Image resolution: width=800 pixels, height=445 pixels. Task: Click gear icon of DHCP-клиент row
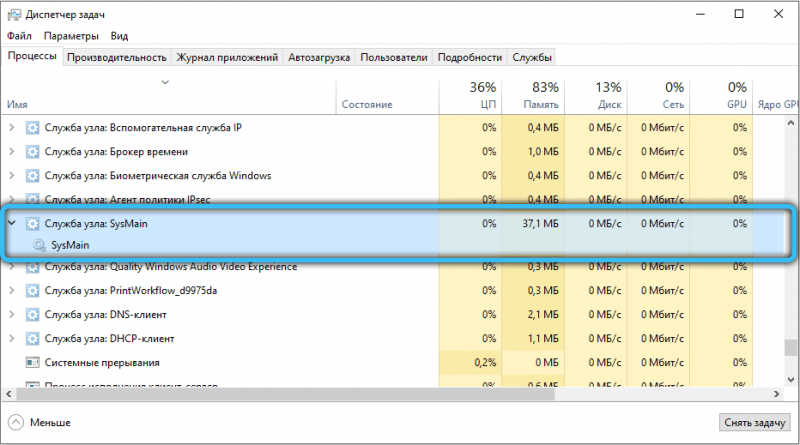click(32, 338)
